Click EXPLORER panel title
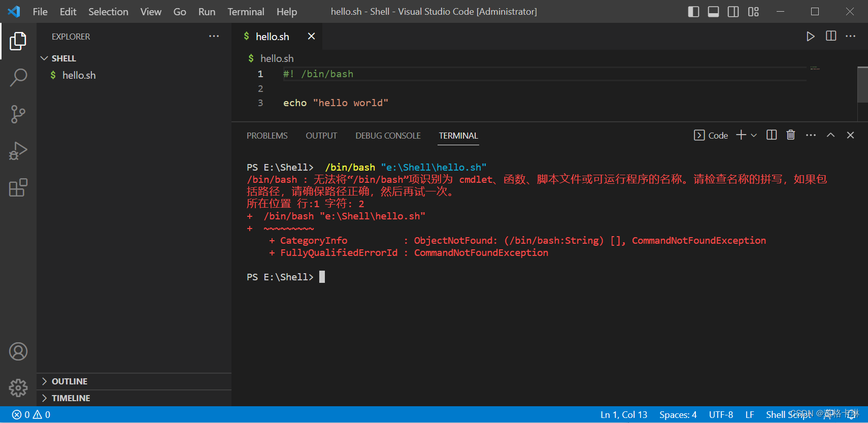Image resolution: width=868 pixels, height=423 pixels. pos(71,37)
